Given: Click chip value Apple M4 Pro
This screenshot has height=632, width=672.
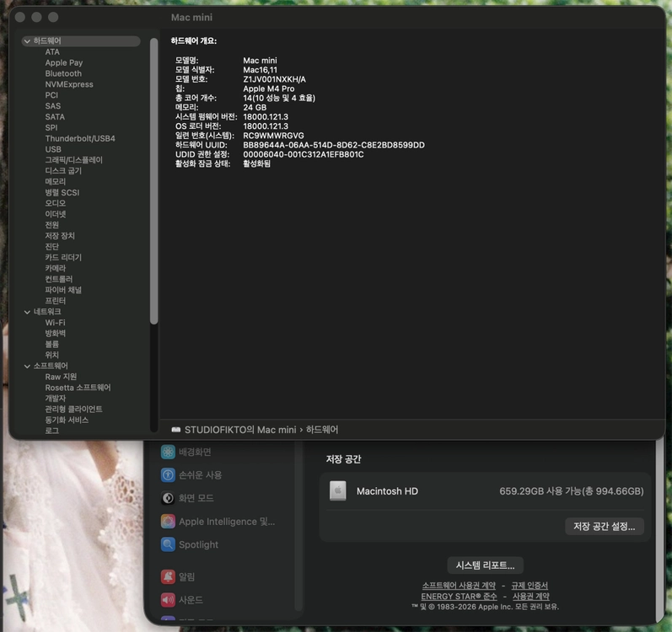Looking at the screenshot, I should [269, 88].
